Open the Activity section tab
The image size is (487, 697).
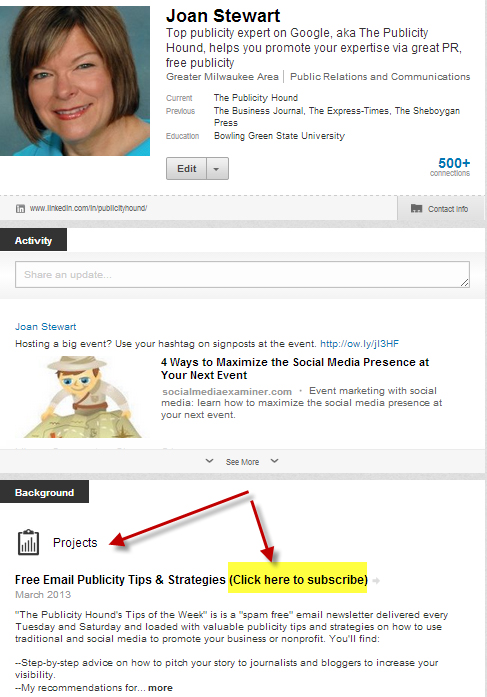coord(33,240)
